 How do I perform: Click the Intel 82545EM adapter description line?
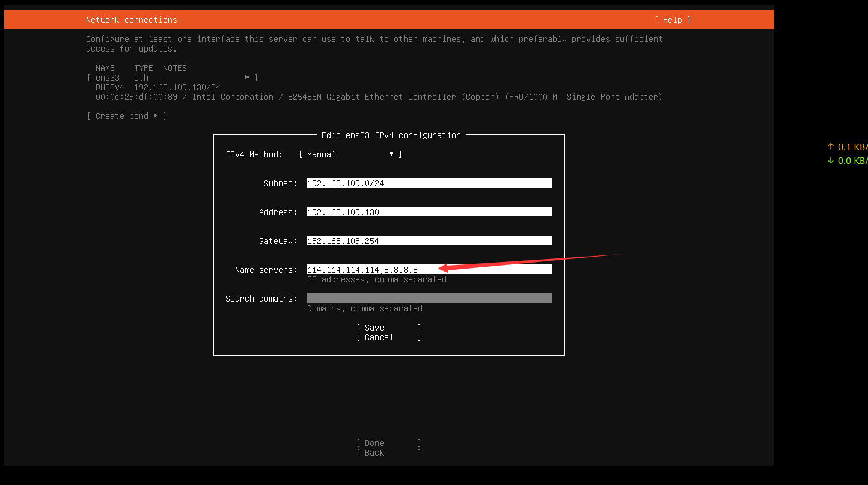coord(379,97)
